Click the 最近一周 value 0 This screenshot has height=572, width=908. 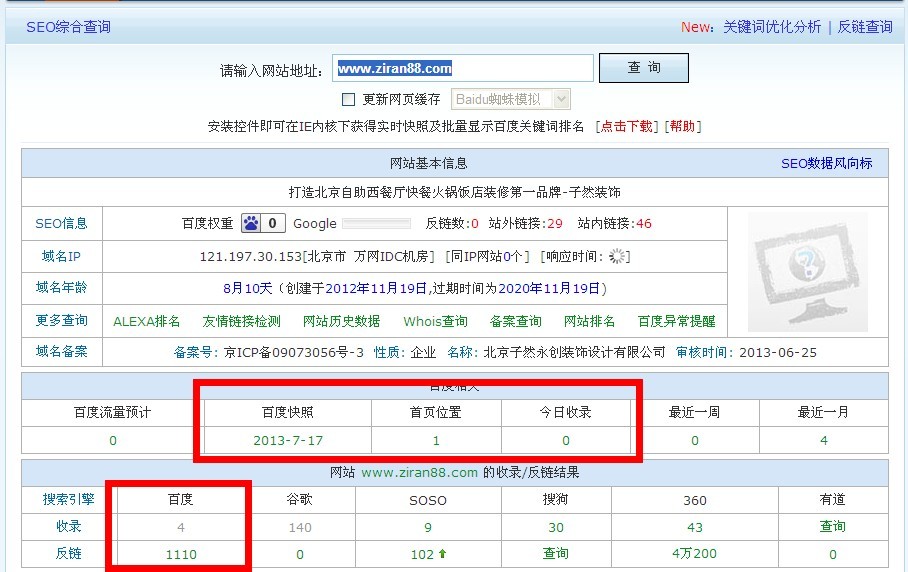click(x=695, y=441)
